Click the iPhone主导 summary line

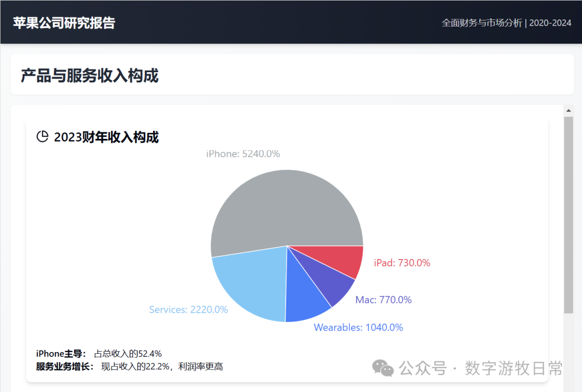click(99, 354)
